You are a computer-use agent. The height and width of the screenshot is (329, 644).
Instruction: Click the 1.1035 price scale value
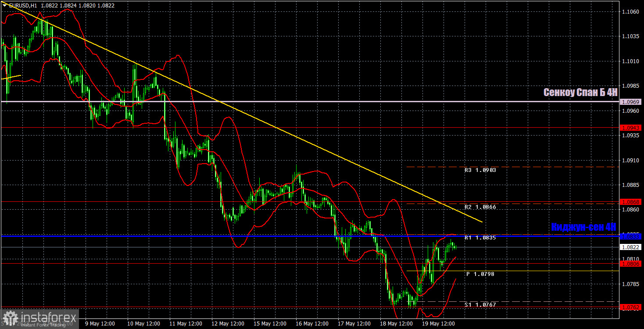click(630, 36)
